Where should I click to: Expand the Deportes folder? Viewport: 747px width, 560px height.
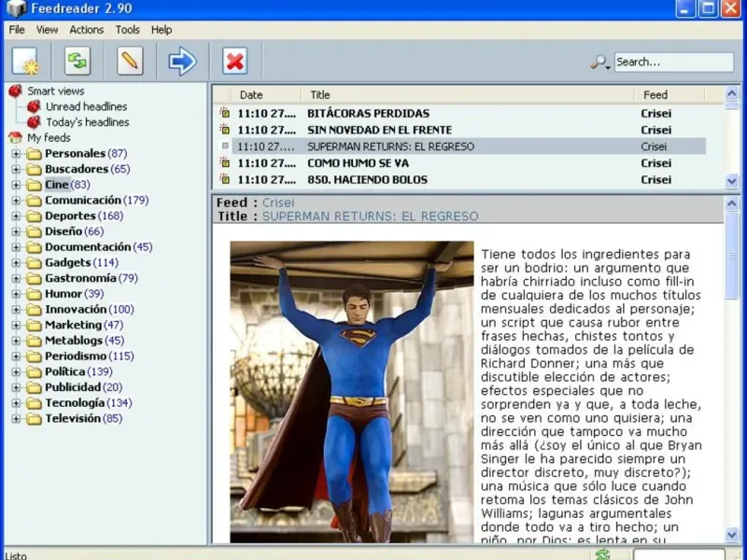16,217
